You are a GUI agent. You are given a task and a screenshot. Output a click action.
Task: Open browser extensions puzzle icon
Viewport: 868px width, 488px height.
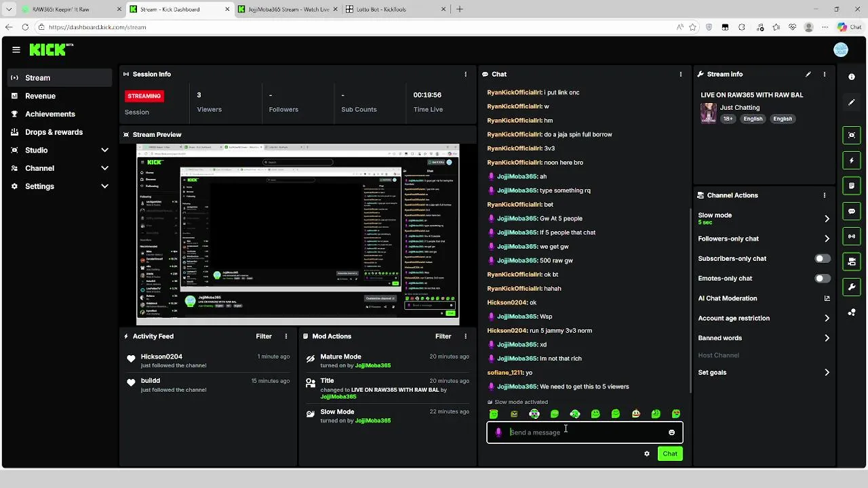[x=742, y=27]
